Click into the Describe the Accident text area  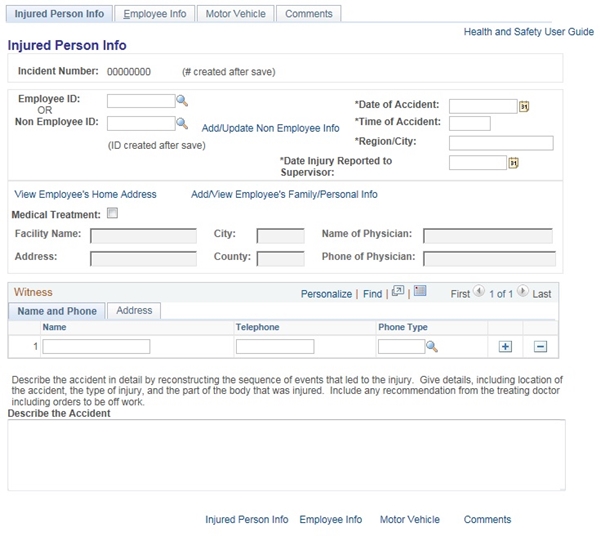[286, 454]
